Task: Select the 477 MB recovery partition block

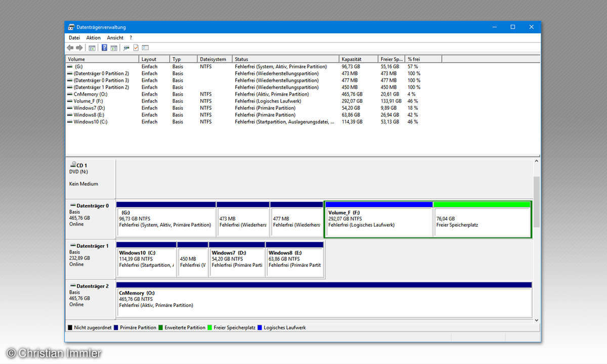Action: pos(296,219)
